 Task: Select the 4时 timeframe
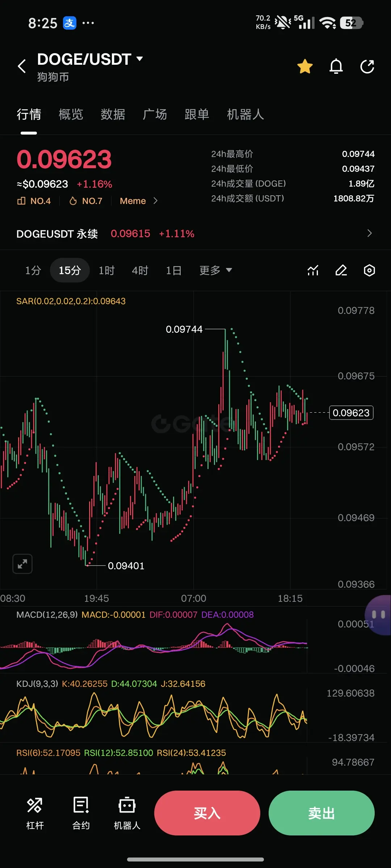(x=140, y=271)
